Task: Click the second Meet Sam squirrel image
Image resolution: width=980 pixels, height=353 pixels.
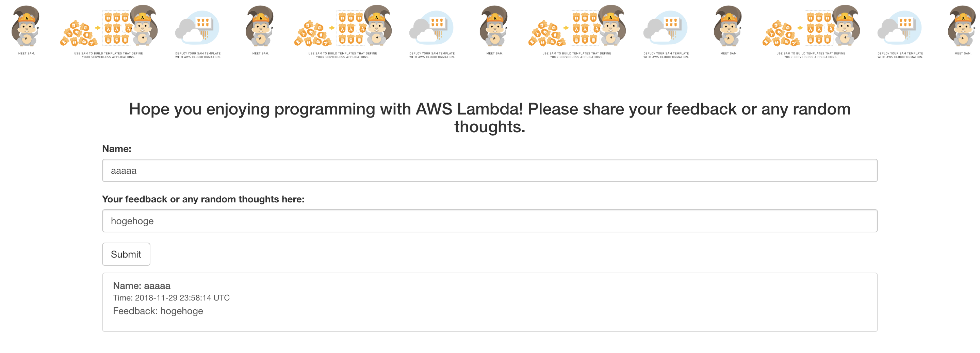Action: pyautogui.click(x=261, y=27)
